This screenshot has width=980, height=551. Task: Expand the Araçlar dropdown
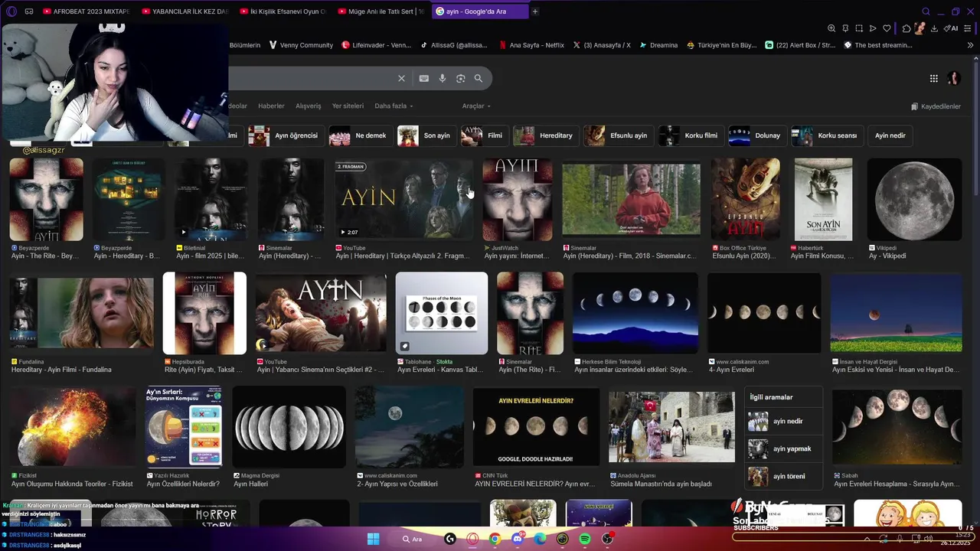tap(476, 106)
